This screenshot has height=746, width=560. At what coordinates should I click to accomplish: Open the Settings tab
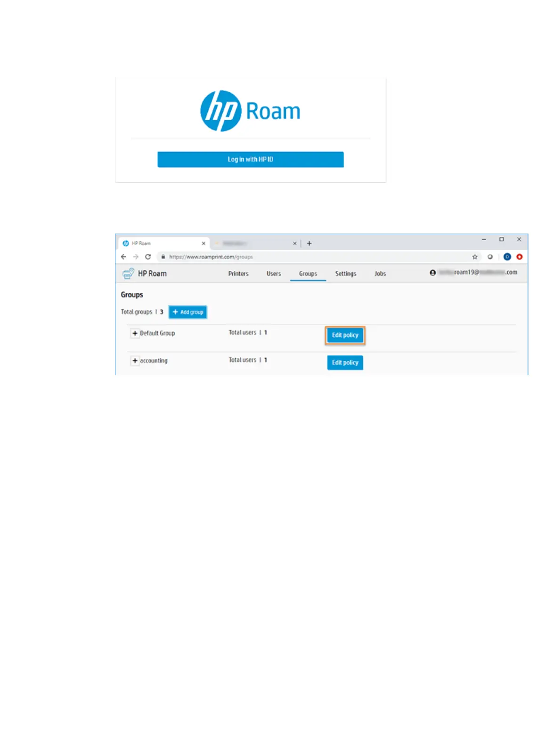point(345,274)
